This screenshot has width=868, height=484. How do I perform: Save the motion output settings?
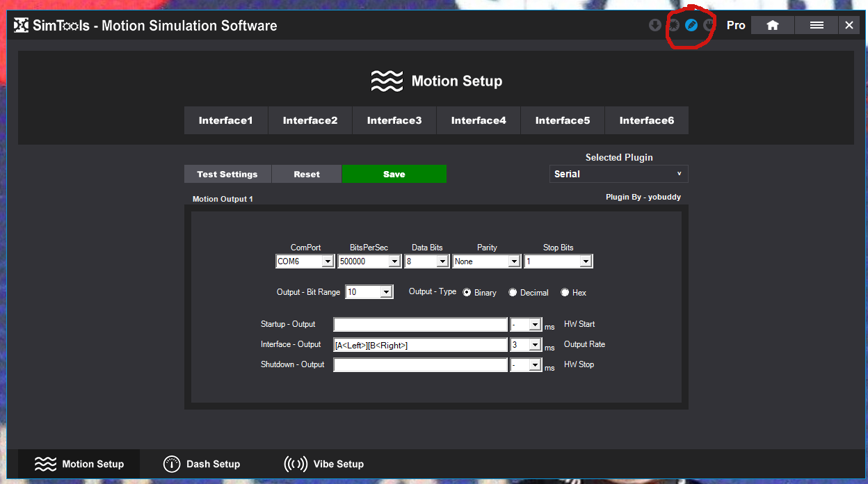pos(394,175)
